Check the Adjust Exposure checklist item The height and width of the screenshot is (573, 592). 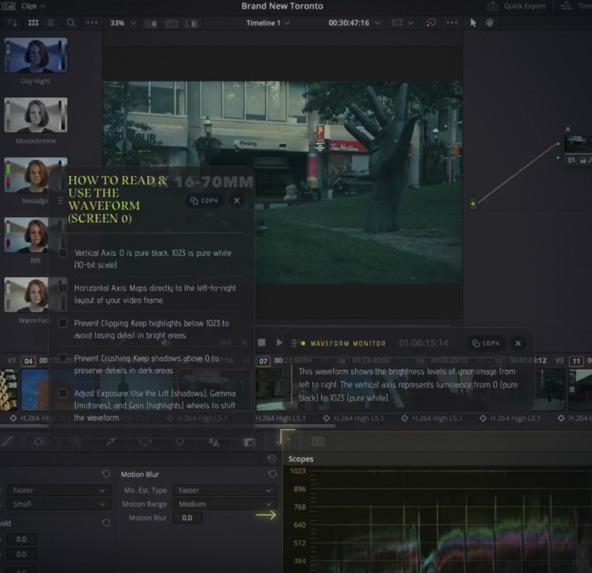pyautogui.click(x=63, y=393)
